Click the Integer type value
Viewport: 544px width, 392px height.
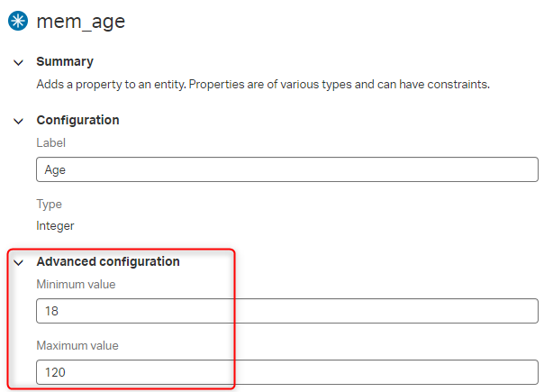pyautogui.click(x=55, y=226)
